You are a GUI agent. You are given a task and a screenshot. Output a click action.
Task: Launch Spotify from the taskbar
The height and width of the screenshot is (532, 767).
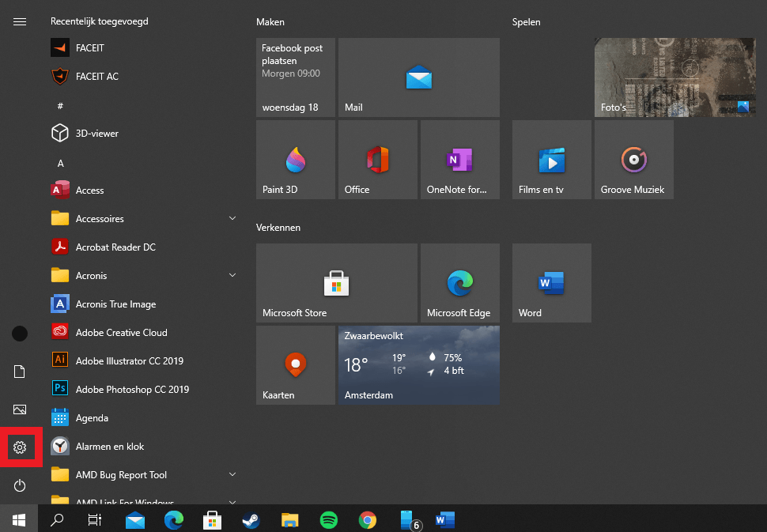click(x=329, y=519)
